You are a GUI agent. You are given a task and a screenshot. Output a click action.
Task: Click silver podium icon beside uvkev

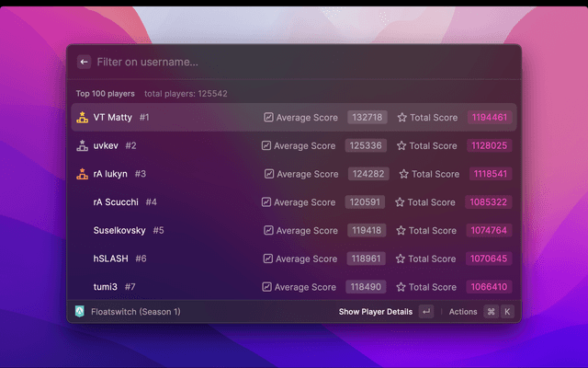click(x=81, y=145)
